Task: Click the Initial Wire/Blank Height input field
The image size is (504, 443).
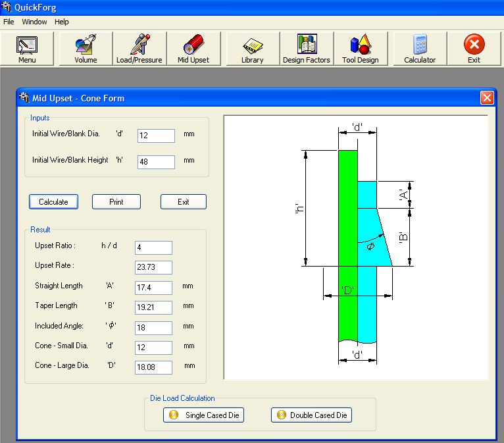Action: coord(156,162)
